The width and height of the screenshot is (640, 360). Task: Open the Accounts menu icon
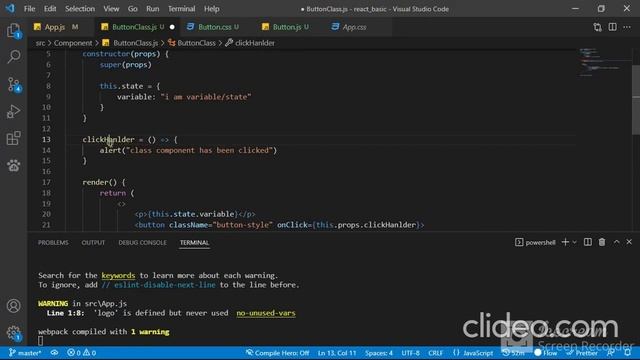(13, 306)
